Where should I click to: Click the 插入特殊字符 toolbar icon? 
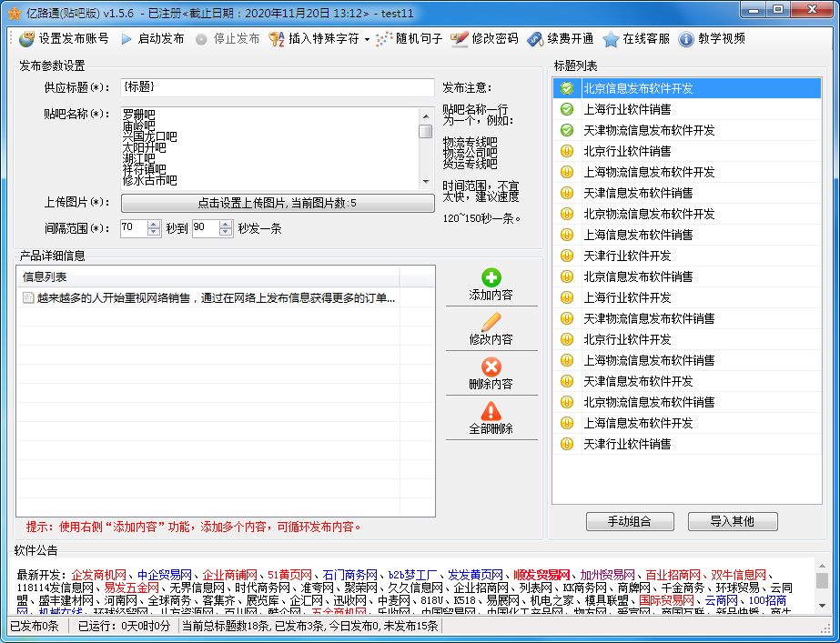277,39
